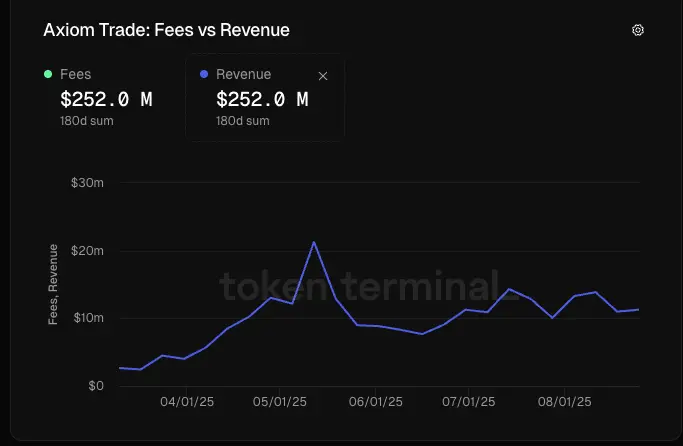Click the 180d sum label under Revenue

(x=243, y=121)
